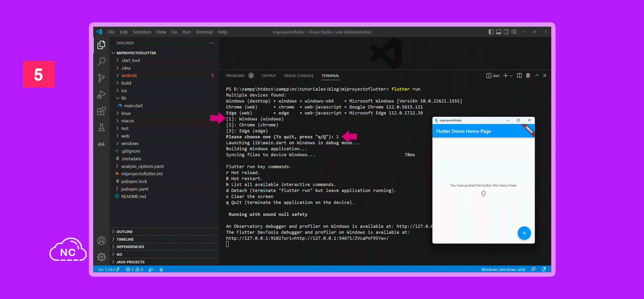644x299 pixels.
Task: Open the .gitignore file
Action: [131, 151]
